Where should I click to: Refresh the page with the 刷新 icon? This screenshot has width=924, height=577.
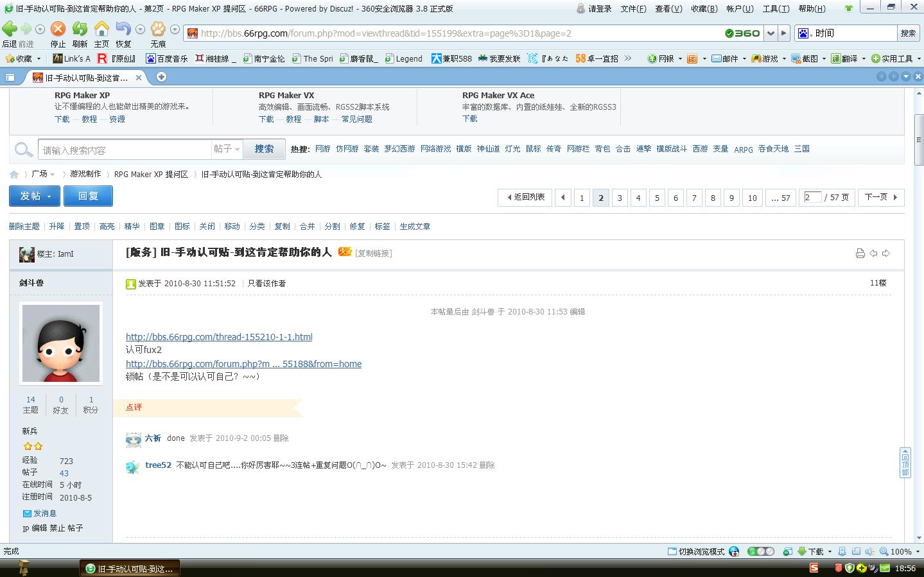tap(80, 29)
